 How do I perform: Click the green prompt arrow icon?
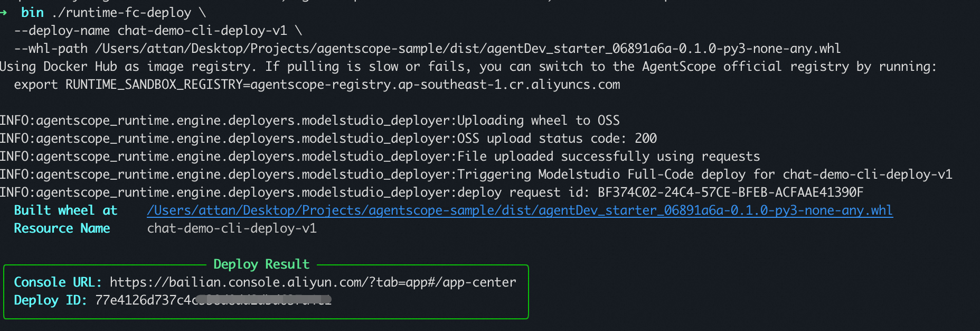coord(3,12)
